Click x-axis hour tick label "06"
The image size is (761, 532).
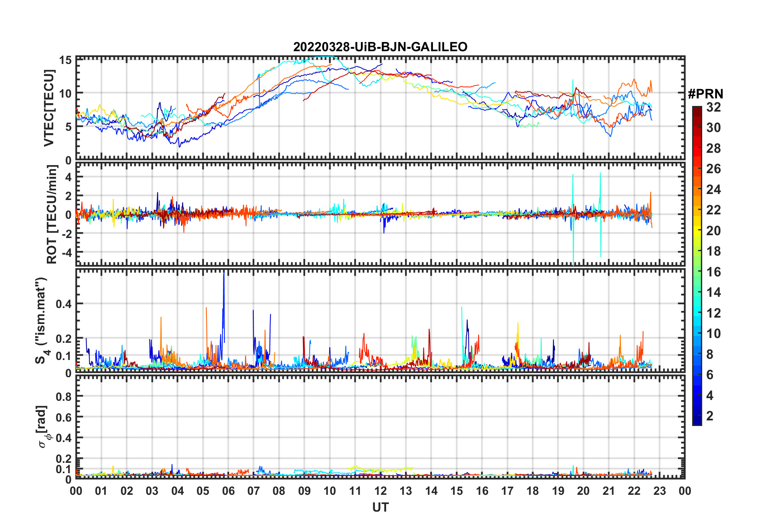pyautogui.click(x=228, y=491)
